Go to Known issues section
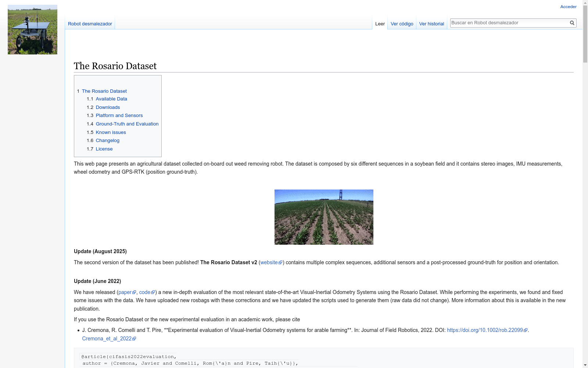588x368 pixels. pyautogui.click(x=111, y=132)
